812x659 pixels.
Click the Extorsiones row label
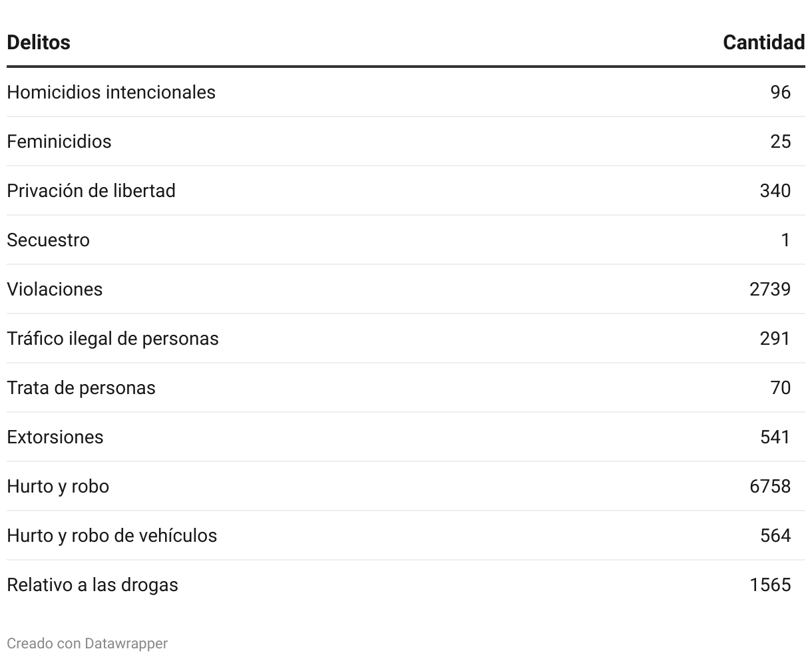tap(55, 437)
